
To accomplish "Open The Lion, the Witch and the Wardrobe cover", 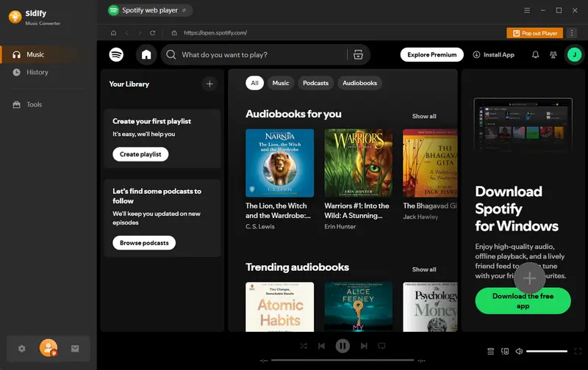I will pyautogui.click(x=280, y=163).
